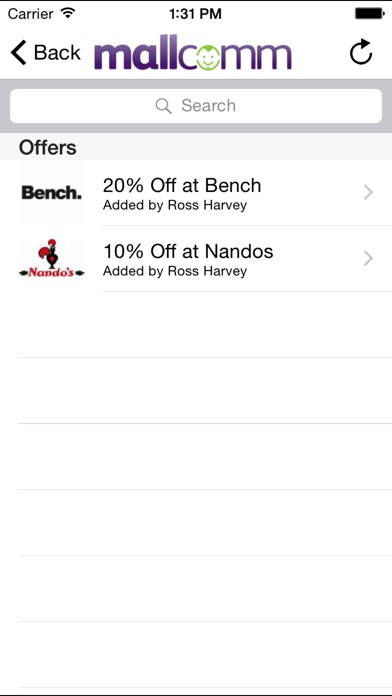This screenshot has height=696, width=392.
Task: Tap the battery status icon
Action: (x=370, y=14)
